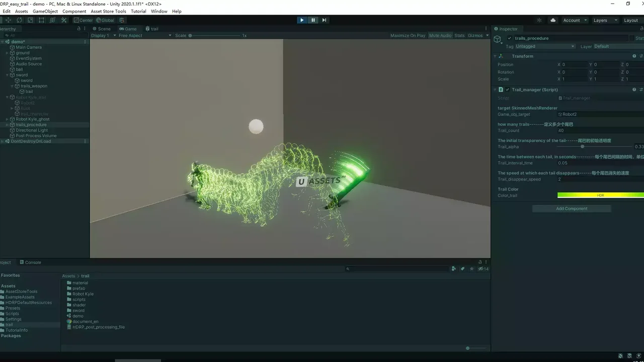Expand Robot Kyle_ghost in Hierarchy

[8, 119]
